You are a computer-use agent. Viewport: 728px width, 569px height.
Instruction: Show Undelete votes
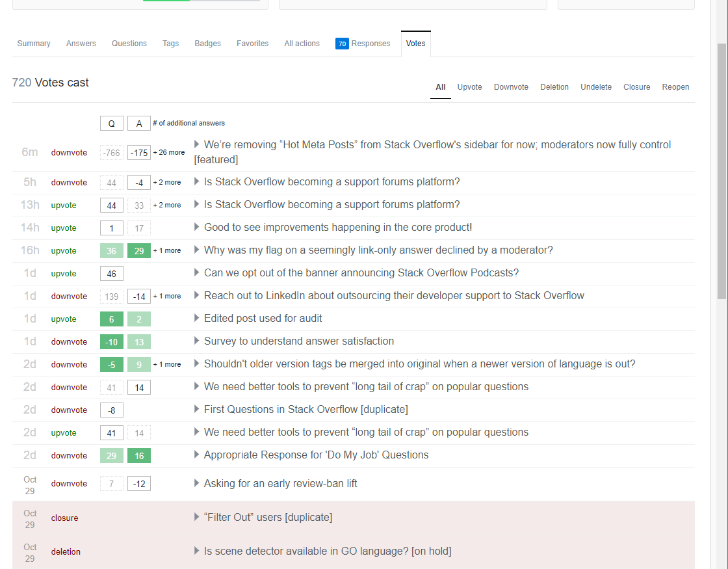pyautogui.click(x=595, y=86)
